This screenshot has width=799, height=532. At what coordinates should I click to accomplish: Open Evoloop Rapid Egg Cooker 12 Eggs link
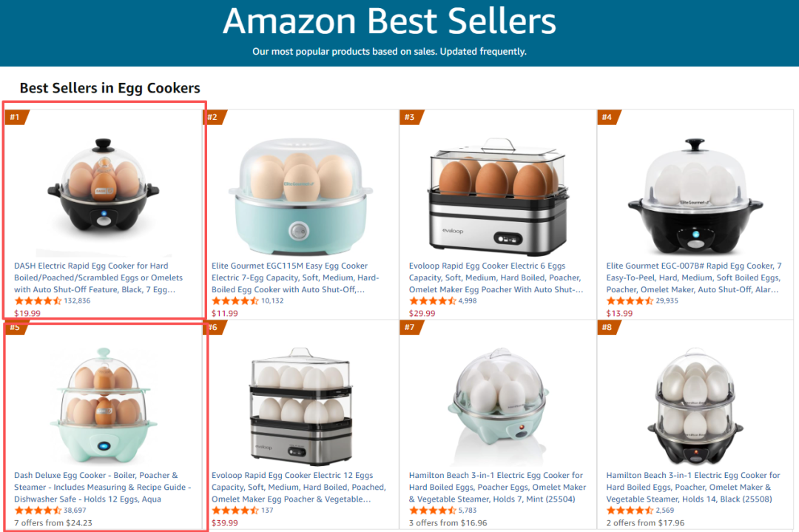click(x=298, y=487)
